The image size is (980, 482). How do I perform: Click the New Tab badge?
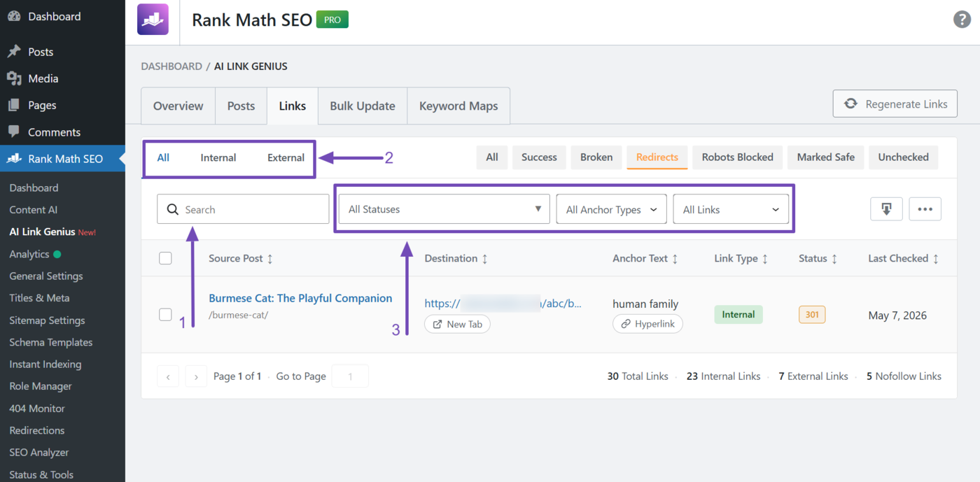458,324
